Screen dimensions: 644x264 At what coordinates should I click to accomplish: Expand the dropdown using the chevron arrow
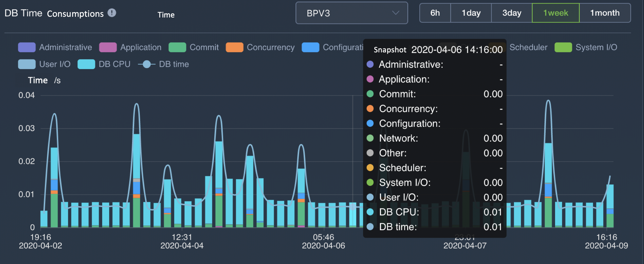pyautogui.click(x=395, y=13)
